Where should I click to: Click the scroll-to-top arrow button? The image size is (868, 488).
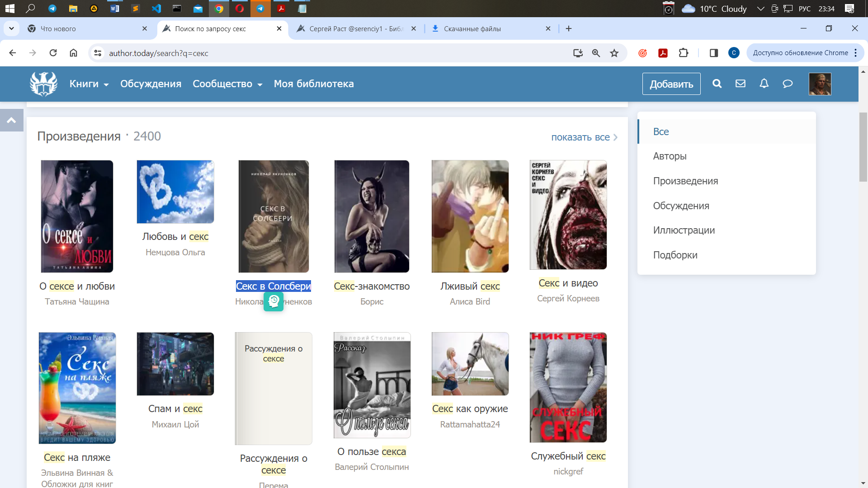(12, 120)
